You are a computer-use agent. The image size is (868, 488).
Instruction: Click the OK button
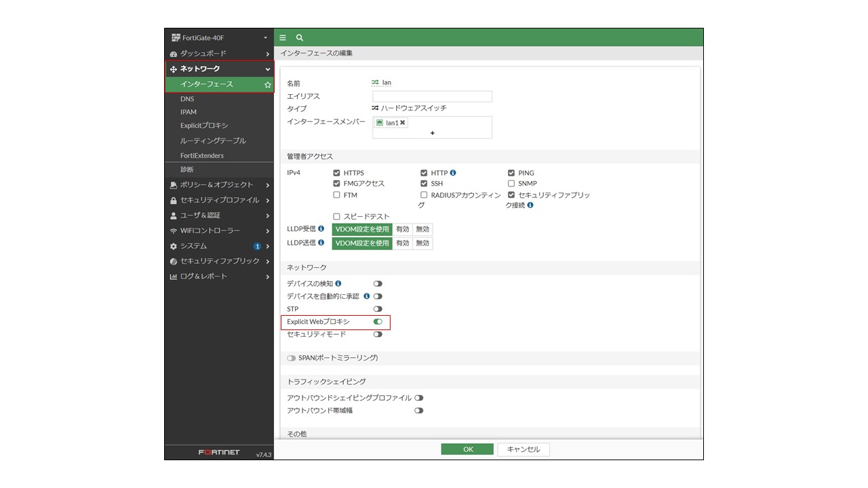click(467, 449)
